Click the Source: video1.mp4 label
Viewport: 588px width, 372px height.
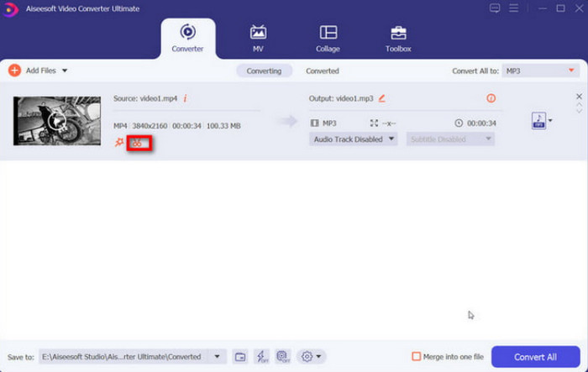pyautogui.click(x=145, y=98)
